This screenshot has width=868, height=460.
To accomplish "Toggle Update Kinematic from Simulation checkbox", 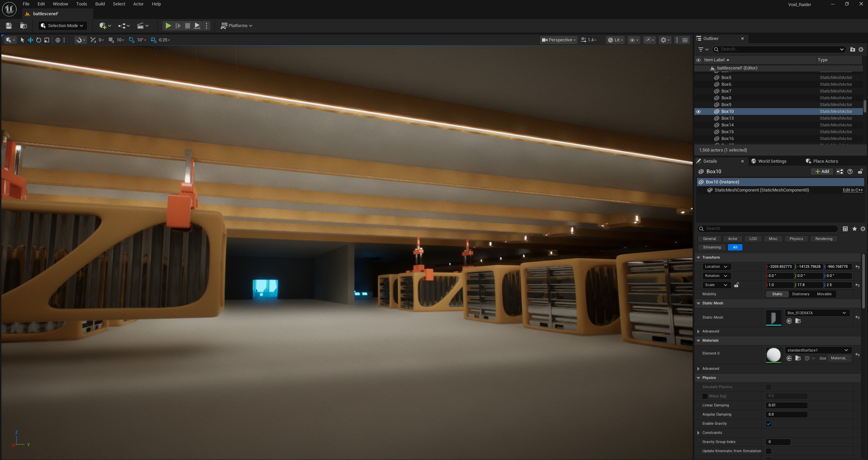I will tap(769, 451).
